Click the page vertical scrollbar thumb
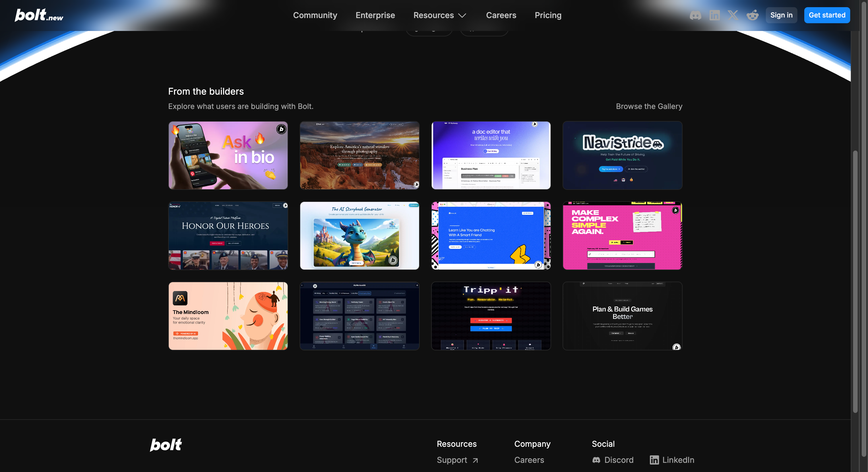 855,282
